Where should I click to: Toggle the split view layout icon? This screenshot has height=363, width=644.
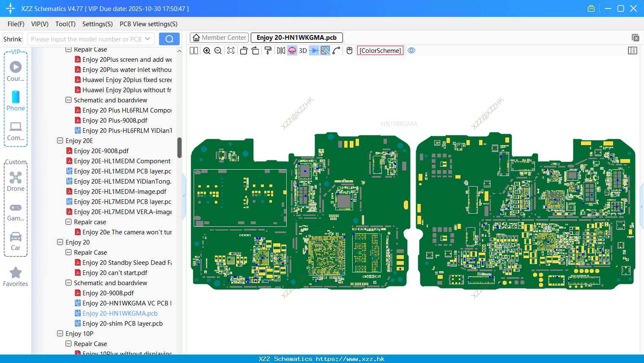pos(194,51)
